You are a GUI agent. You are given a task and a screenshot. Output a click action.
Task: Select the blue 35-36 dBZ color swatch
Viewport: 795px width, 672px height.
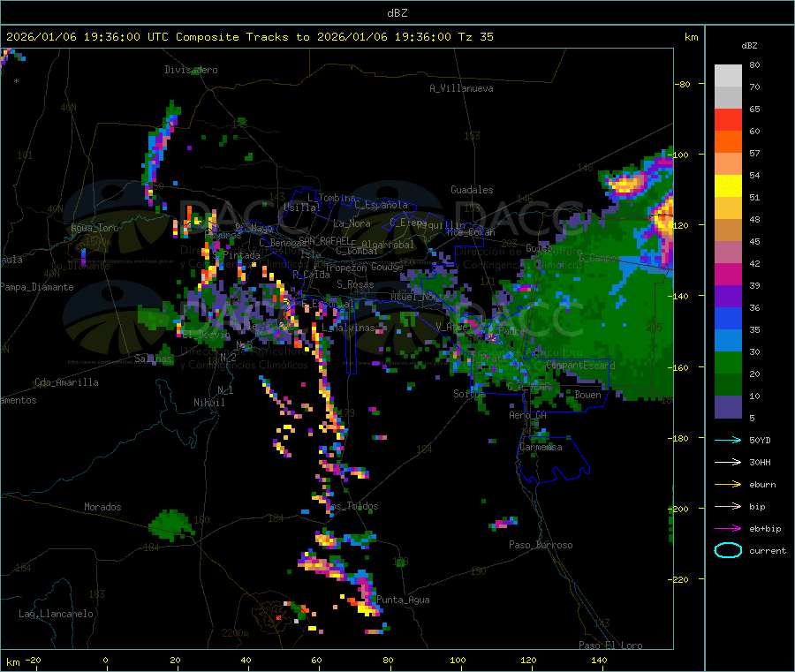[728, 318]
